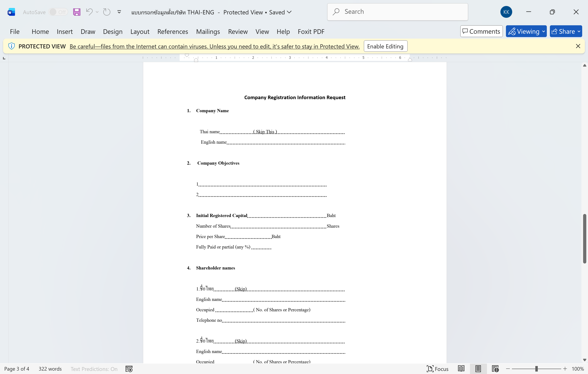Click the zoom slider handle
Image resolution: width=588 pixels, height=374 pixels.
pos(536,369)
